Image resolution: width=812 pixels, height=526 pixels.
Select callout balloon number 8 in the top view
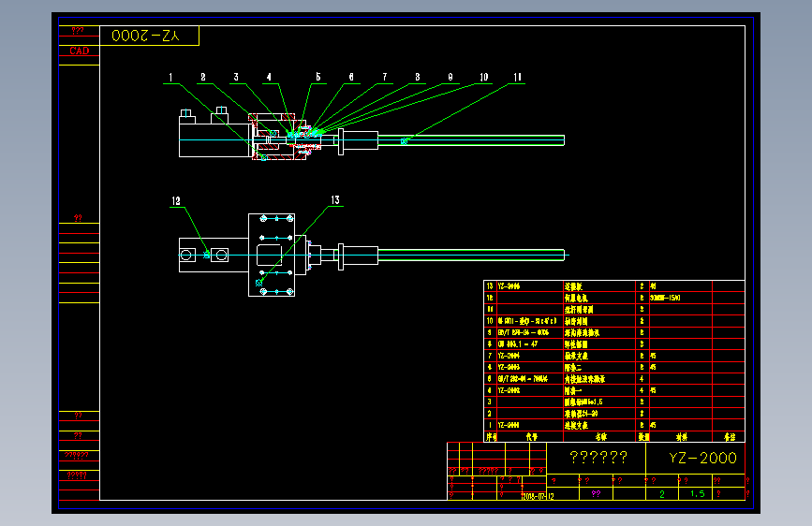[418, 77]
